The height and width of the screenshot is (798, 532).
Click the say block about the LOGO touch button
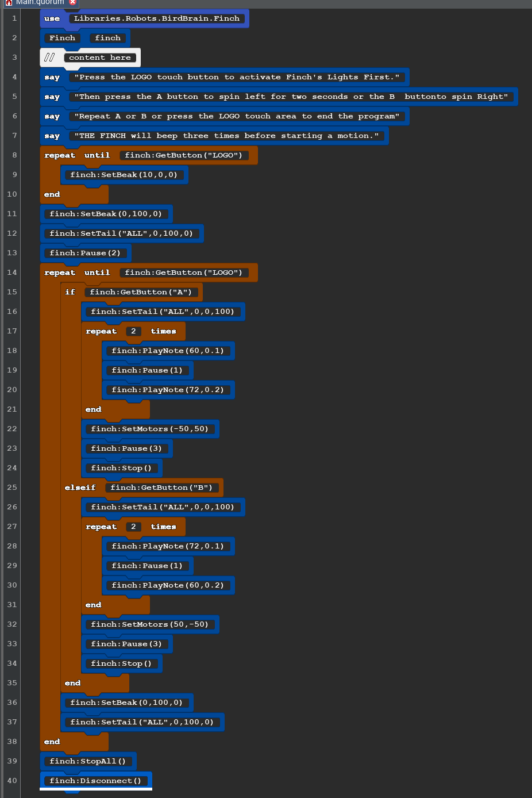tap(52, 77)
